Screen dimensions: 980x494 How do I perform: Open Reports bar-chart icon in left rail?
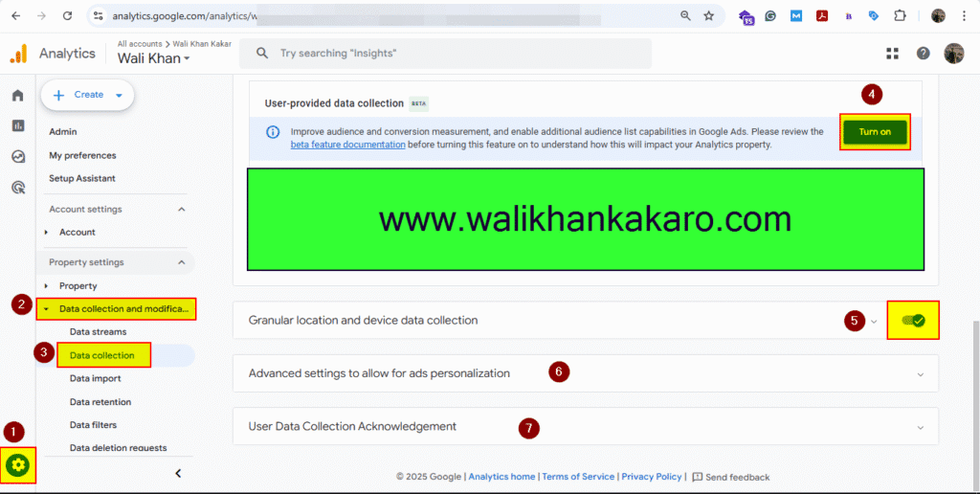[18, 125]
